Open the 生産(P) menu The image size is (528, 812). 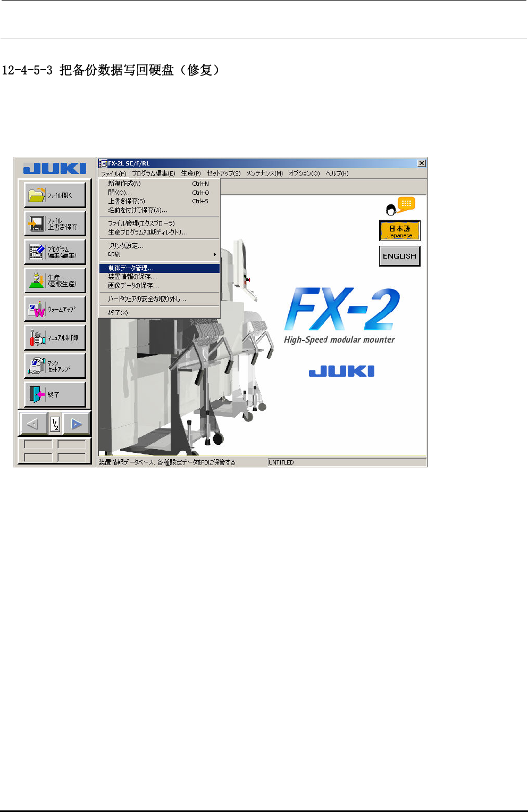191,173
